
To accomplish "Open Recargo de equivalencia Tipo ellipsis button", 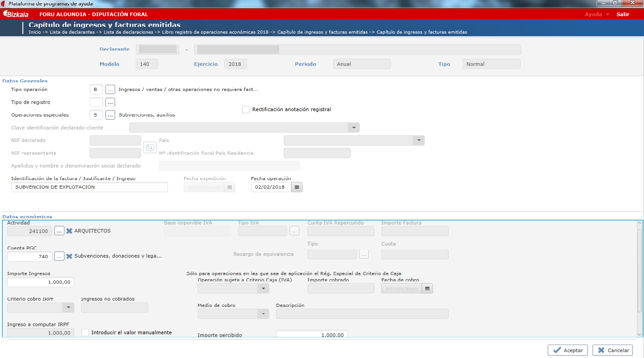I will point(364,254).
